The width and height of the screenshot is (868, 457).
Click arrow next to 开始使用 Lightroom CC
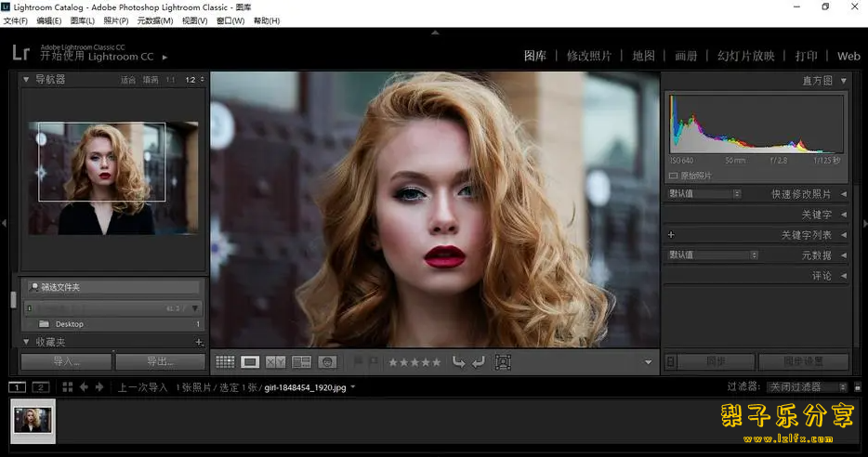click(164, 57)
